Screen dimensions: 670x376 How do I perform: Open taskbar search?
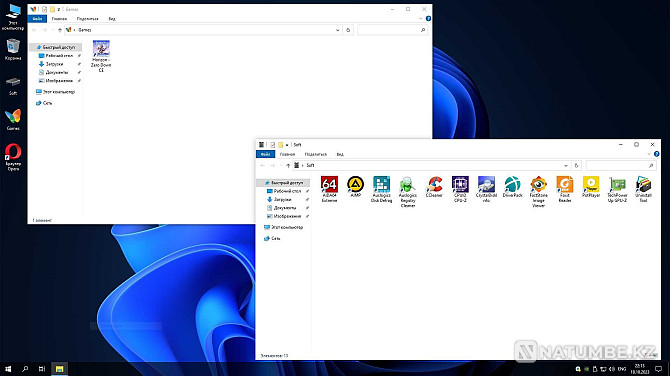pyautogui.click(x=25, y=369)
